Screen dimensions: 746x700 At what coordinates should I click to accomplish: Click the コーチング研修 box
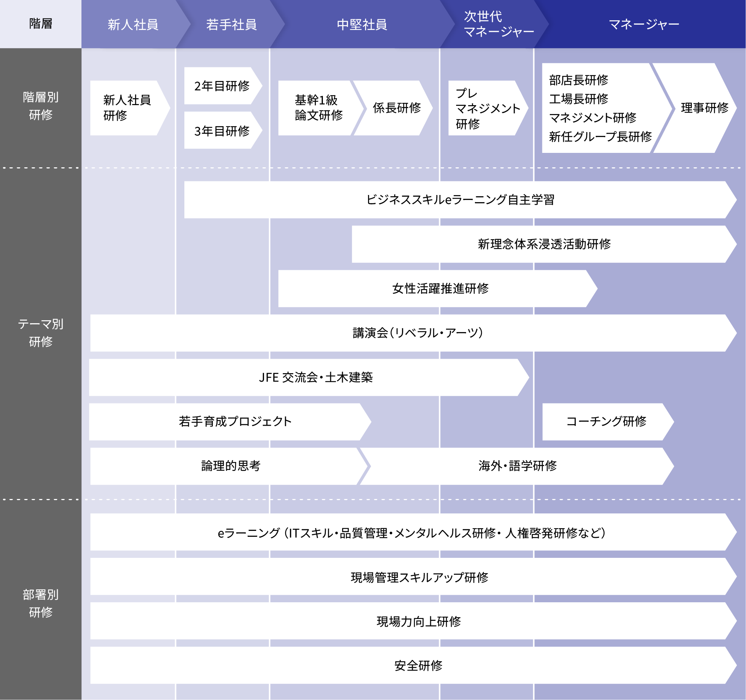[x=608, y=422]
